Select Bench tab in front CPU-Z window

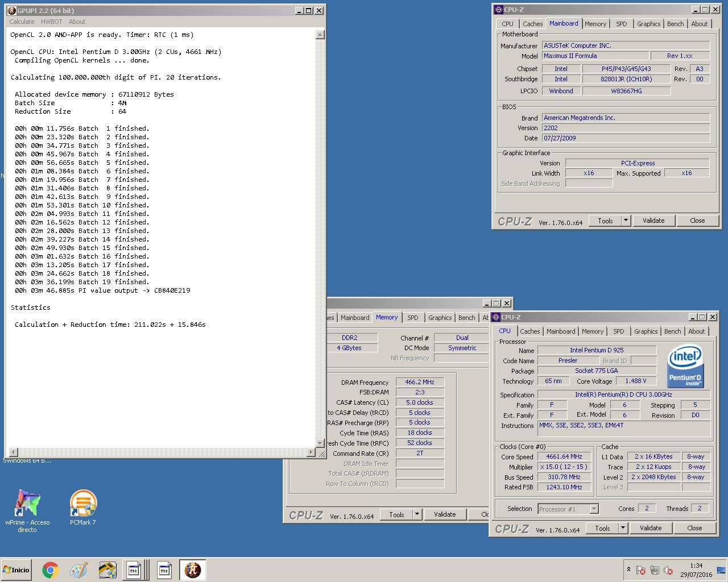click(x=672, y=331)
